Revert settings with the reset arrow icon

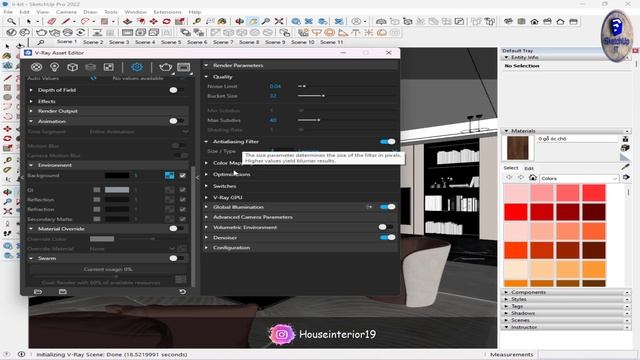click(x=182, y=291)
